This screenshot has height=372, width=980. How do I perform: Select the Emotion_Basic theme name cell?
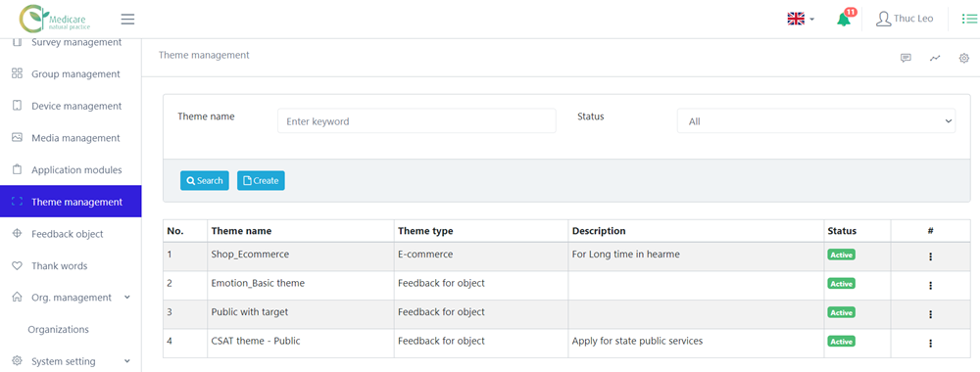coord(301,285)
